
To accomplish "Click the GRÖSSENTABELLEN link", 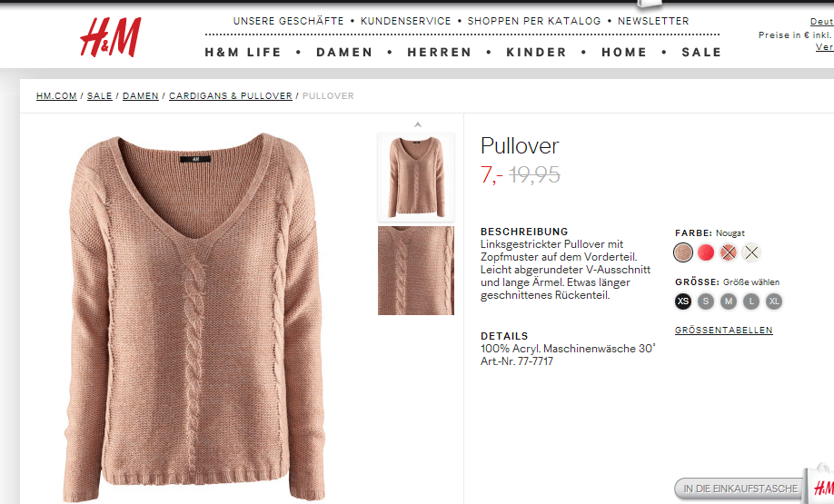I will click(723, 331).
